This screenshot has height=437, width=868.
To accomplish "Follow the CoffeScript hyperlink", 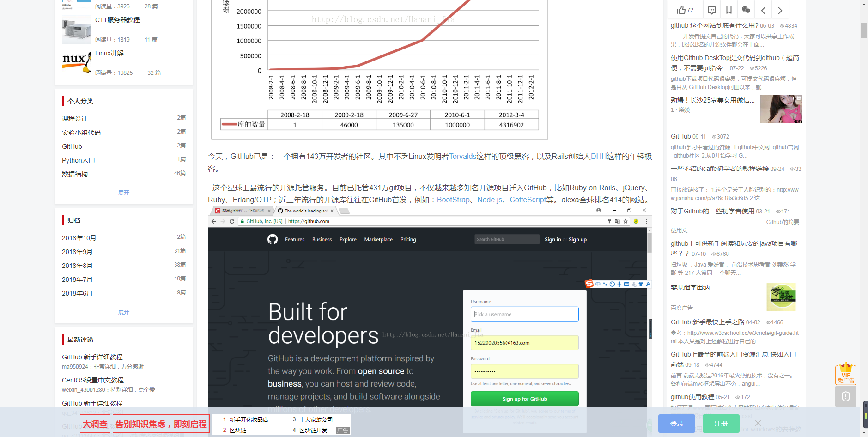I will tap(528, 200).
